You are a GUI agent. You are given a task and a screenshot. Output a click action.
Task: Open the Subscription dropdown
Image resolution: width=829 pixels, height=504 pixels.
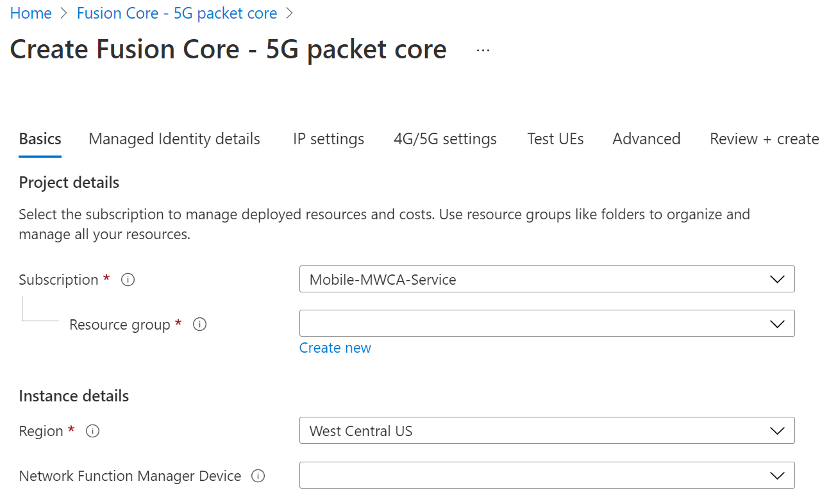(x=546, y=280)
